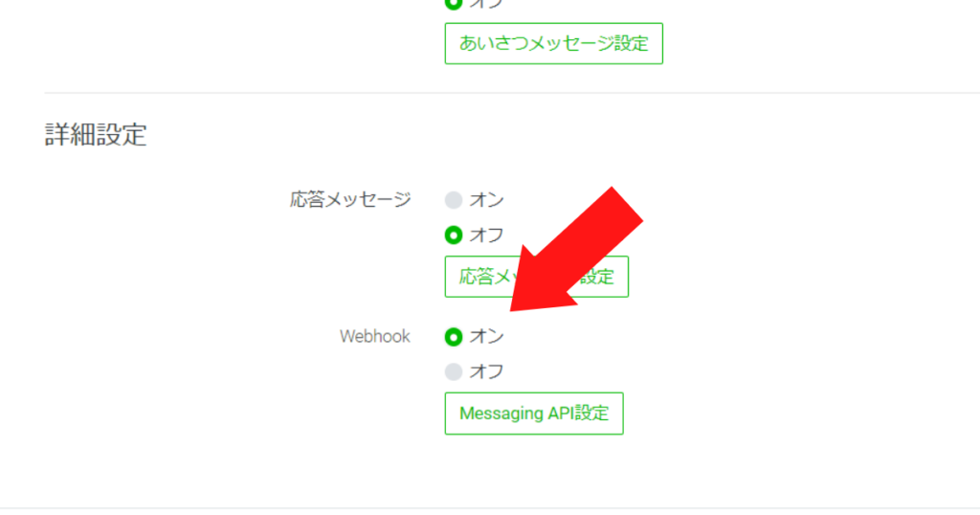Screen dimensions: 980x515
Task: Open the あいさつメッセージ設定 button
Action: click(554, 44)
